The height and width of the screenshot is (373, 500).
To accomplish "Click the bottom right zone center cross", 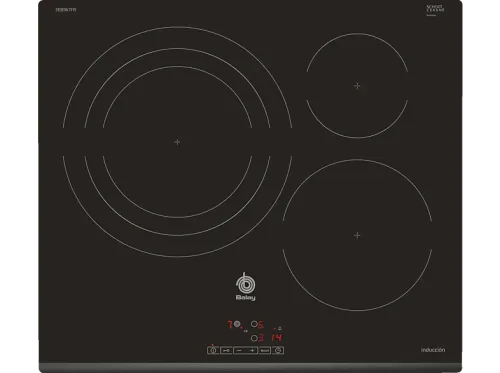I will [357, 235].
